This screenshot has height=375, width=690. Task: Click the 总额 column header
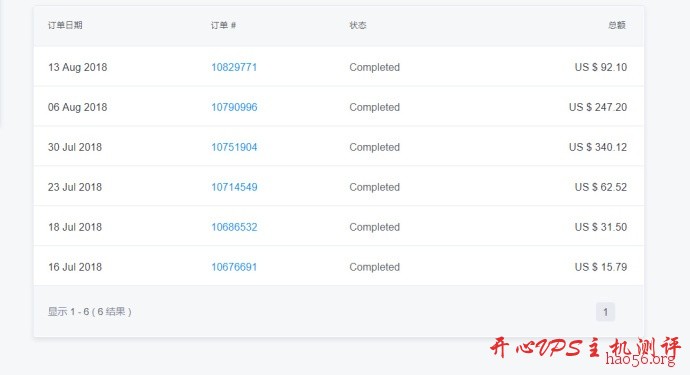(x=617, y=25)
